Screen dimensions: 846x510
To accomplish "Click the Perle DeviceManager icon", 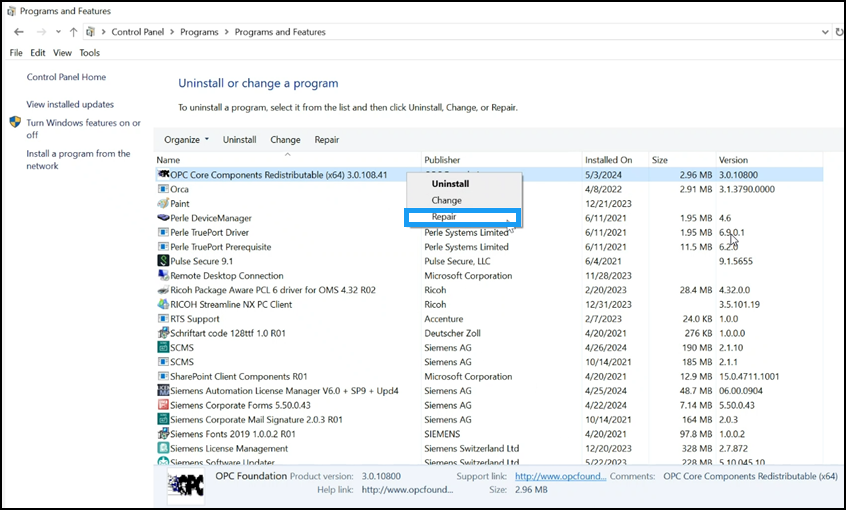I will [x=163, y=218].
